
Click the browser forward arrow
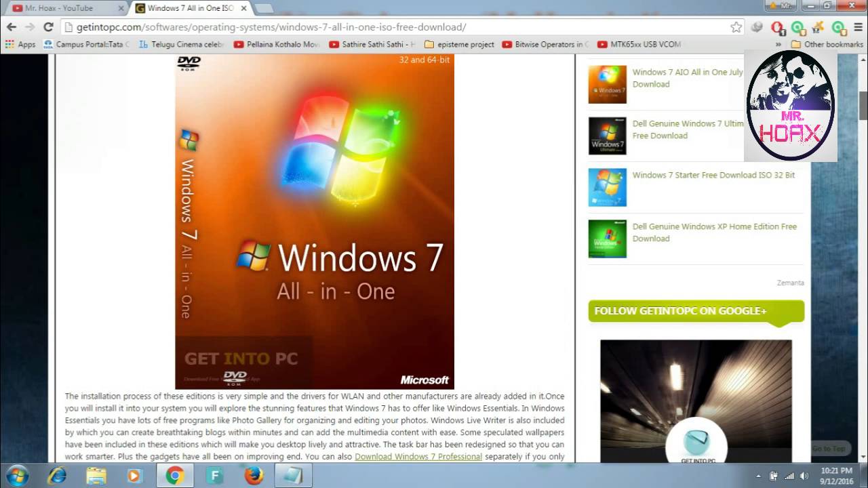[x=30, y=27]
